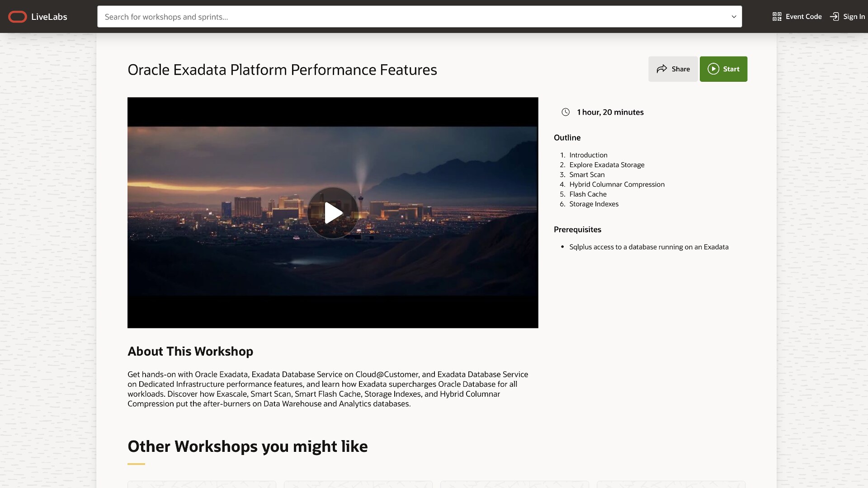
Task: Click the green Start play icon
Action: tap(713, 69)
